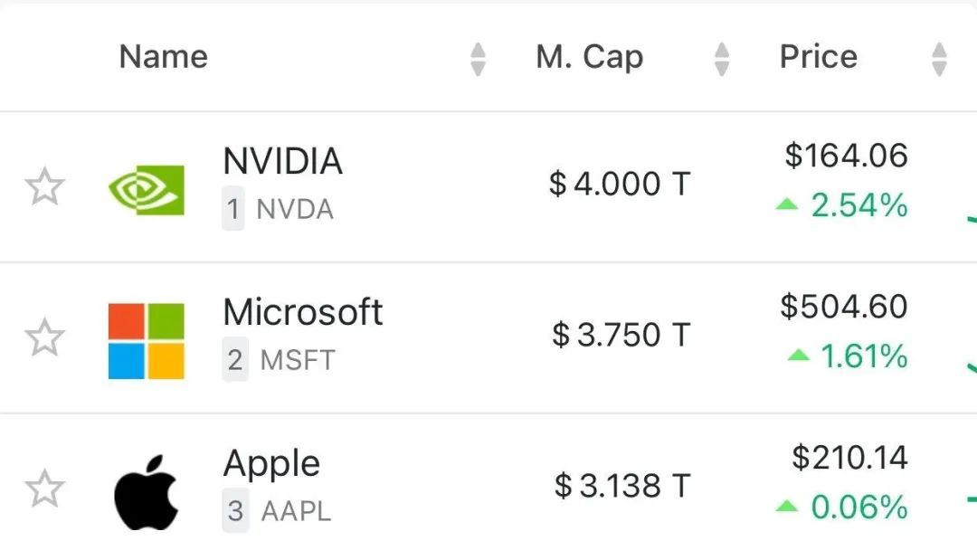Click NVIDIA's green 2.54% change indicator
977x560 pixels.
pyautogui.click(x=842, y=205)
